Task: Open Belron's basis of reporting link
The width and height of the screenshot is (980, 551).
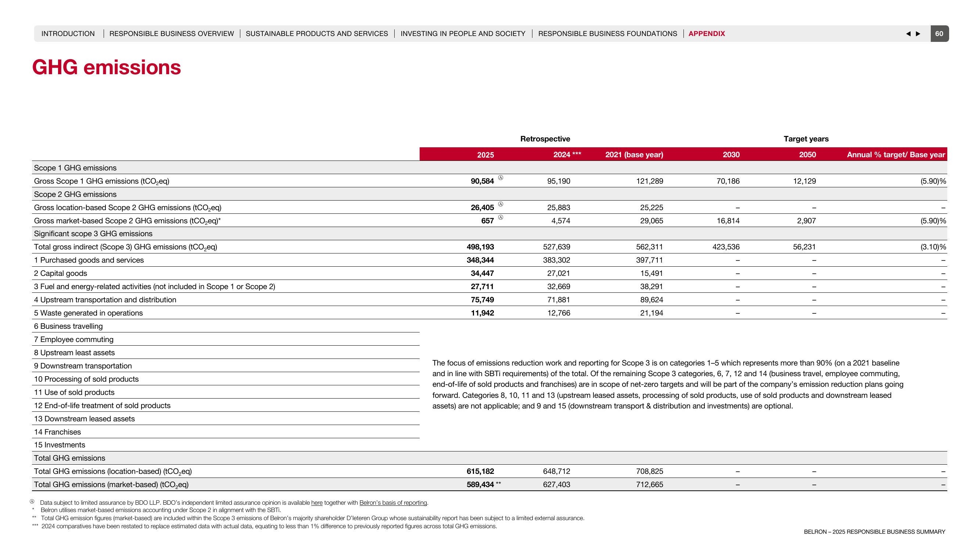Action: (393, 503)
